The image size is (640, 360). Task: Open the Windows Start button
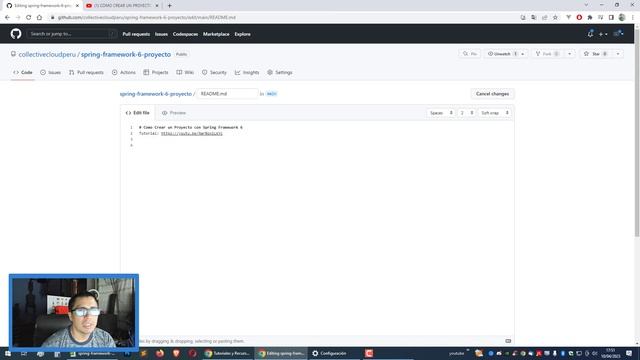(x=7, y=353)
